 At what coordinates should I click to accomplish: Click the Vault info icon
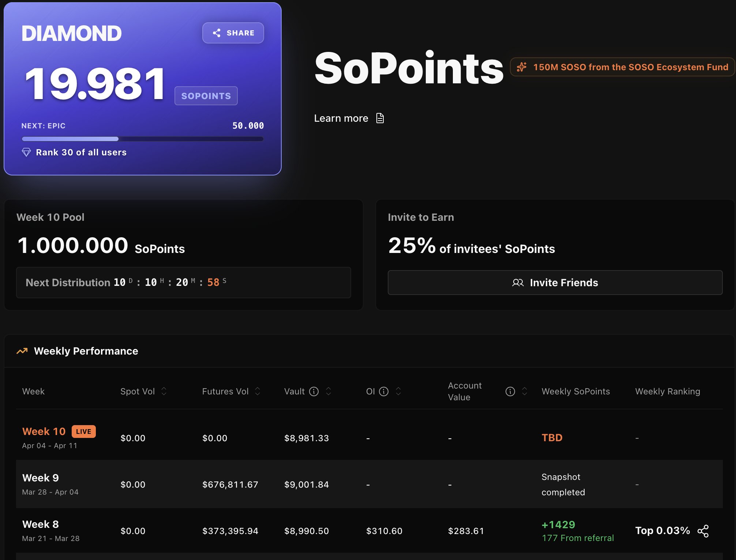[x=314, y=391]
